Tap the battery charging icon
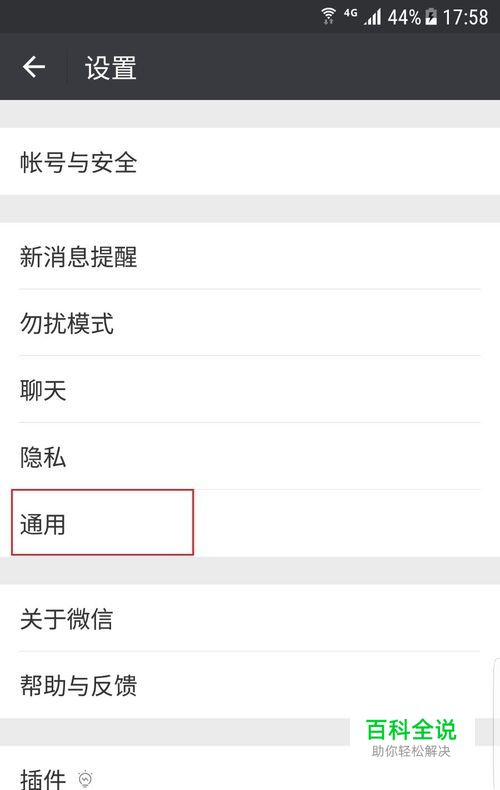This screenshot has width=500, height=790. click(x=431, y=17)
